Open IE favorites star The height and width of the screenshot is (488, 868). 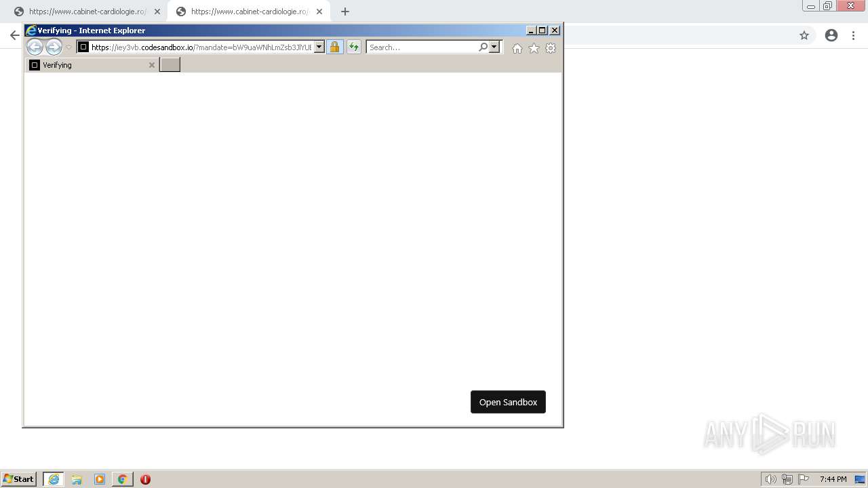[534, 48]
